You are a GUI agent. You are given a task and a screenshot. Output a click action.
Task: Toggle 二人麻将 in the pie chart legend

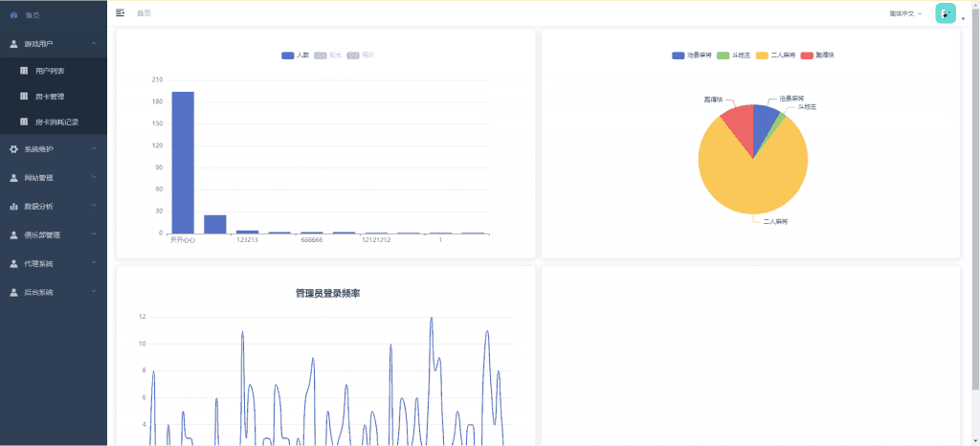[x=775, y=55]
